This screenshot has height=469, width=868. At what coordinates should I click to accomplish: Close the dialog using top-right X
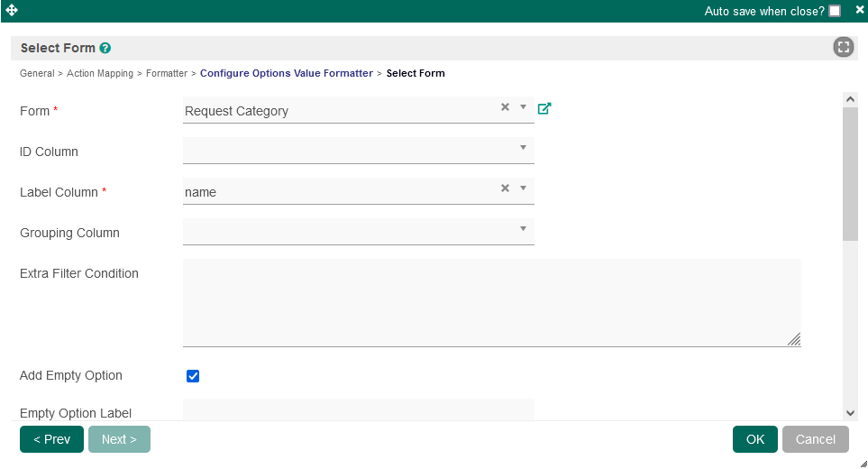tap(859, 10)
